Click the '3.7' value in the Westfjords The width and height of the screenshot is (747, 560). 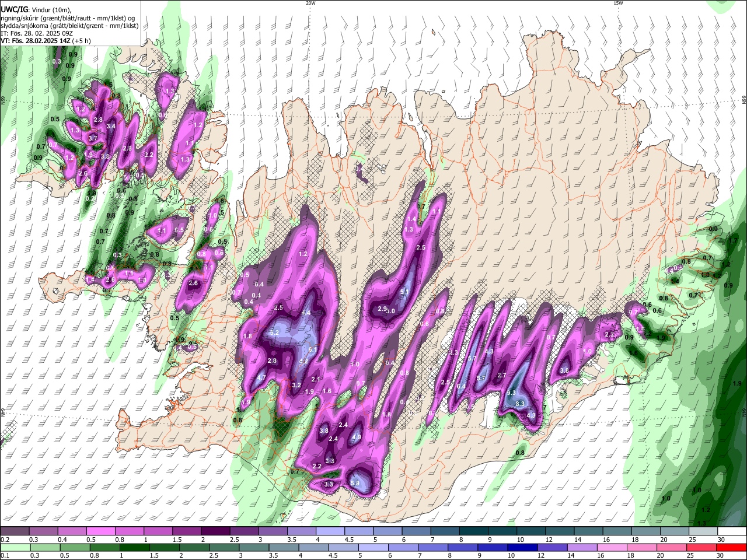[x=93, y=138]
